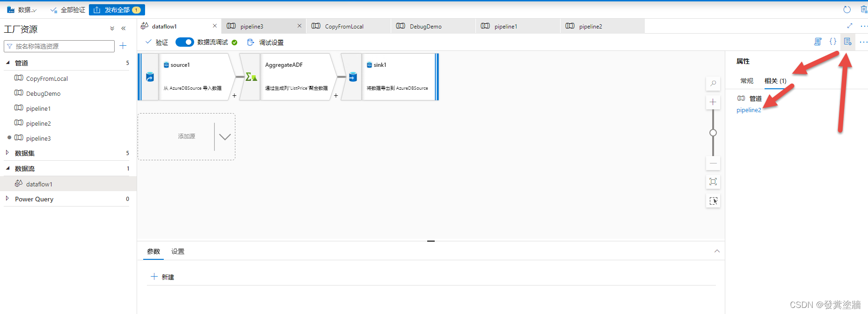Screen dimensions: 868x314
Task: Expand all resources double-down chevron
Action: click(112, 29)
